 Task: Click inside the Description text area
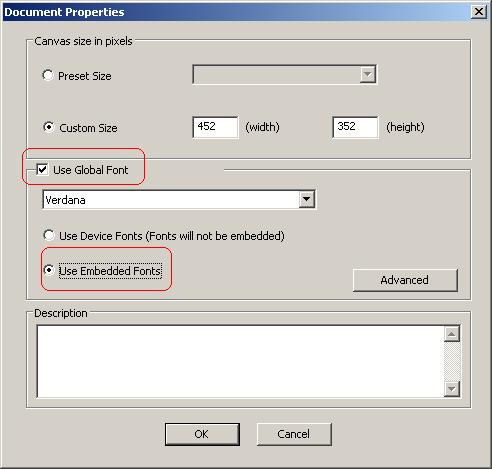click(x=240, y=361)
